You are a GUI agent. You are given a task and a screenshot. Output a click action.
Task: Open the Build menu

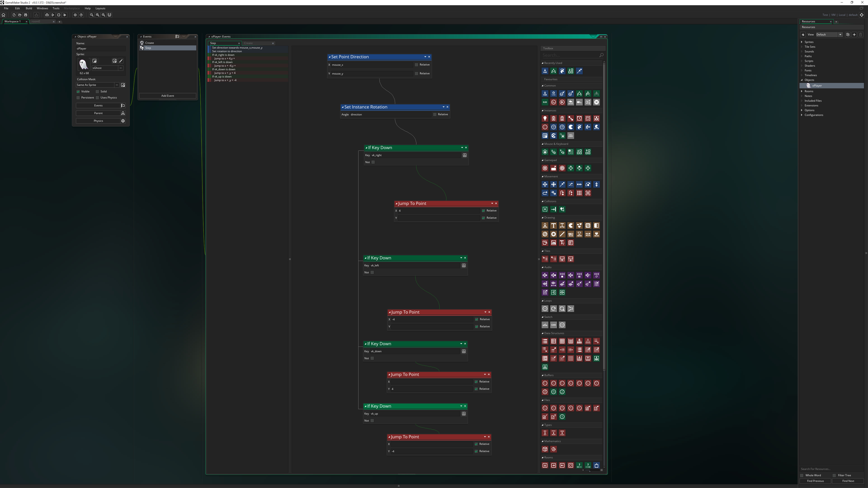[x=29, y=8]
